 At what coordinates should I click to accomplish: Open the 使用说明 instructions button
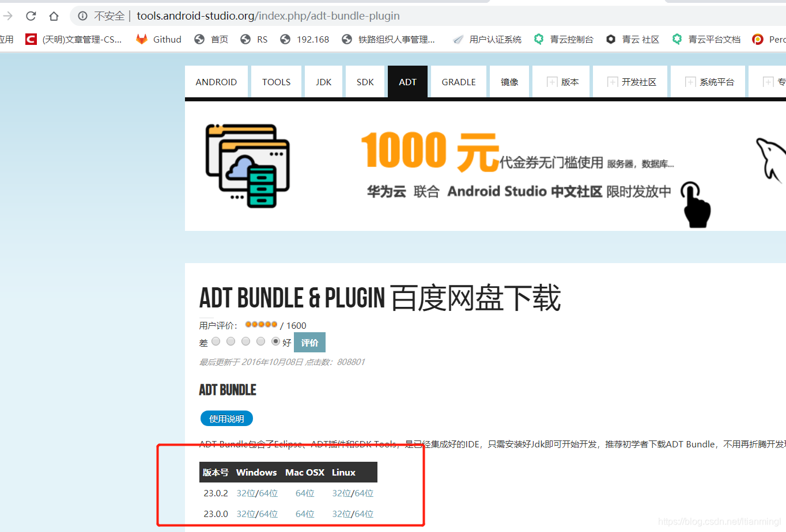[x=226, y=419]
